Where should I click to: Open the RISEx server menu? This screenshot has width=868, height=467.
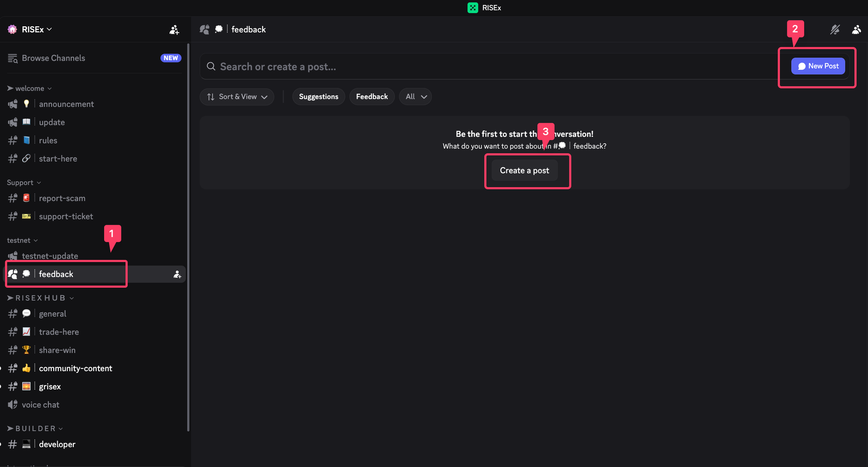tap(36, 30)
